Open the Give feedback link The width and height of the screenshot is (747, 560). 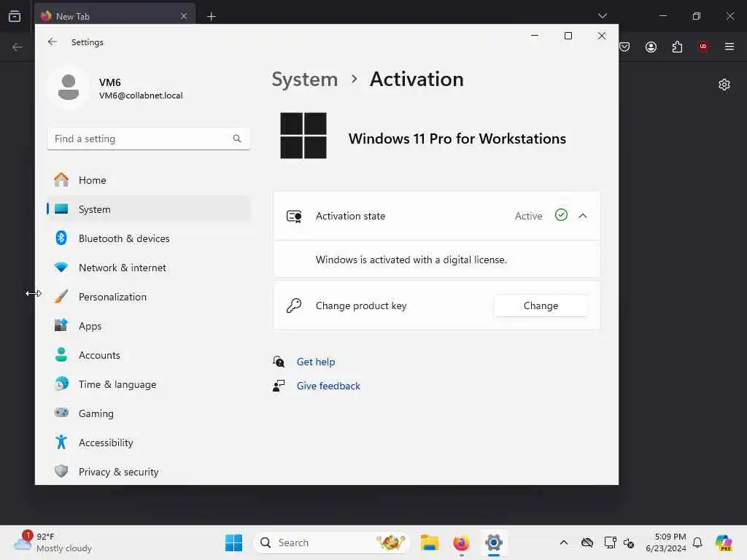tap(328, 386)
